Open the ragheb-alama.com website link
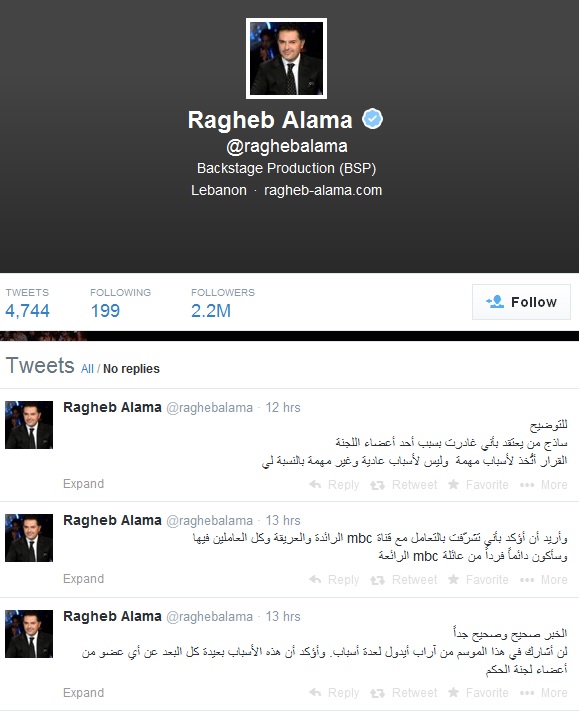This screenshot has height=712, width=579. (x=323, y=190)
